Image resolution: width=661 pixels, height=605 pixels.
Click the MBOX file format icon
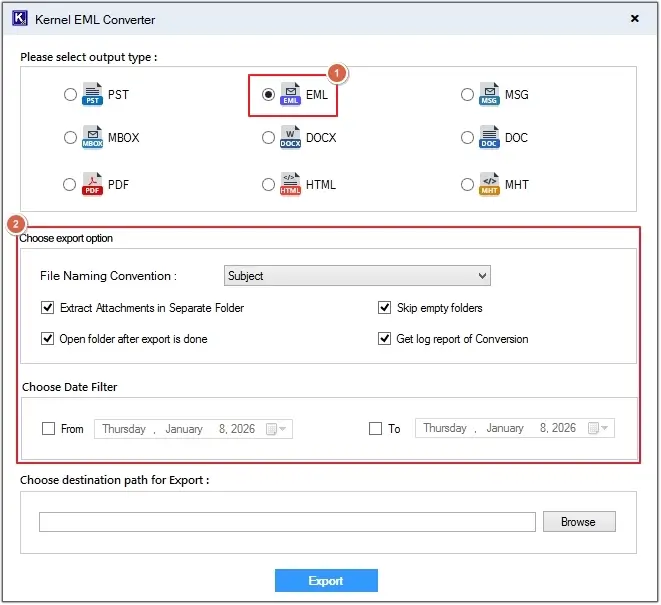tap(92, 137)
